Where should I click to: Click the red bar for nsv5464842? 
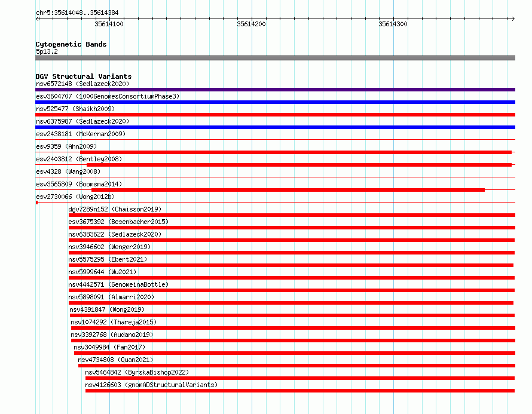[x=300, y=378]
